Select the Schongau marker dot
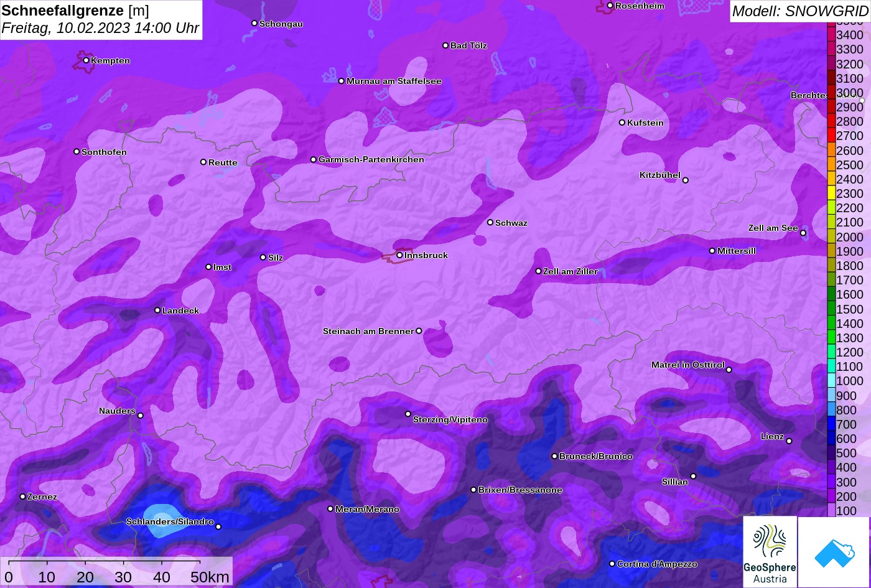Image resolution: width=871 pixels, height=588 pixels. pyautogui.click(x=254, y=23)
